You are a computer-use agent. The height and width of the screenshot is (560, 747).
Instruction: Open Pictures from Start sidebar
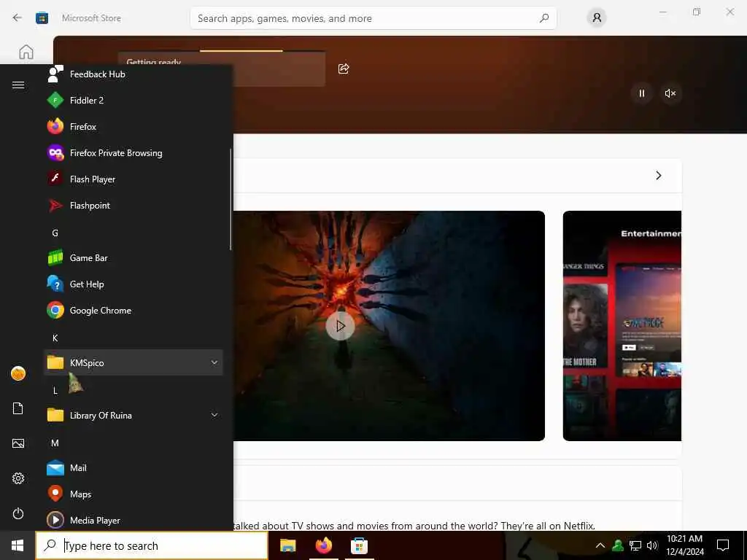pyautogui.click(x=18, y=443)
